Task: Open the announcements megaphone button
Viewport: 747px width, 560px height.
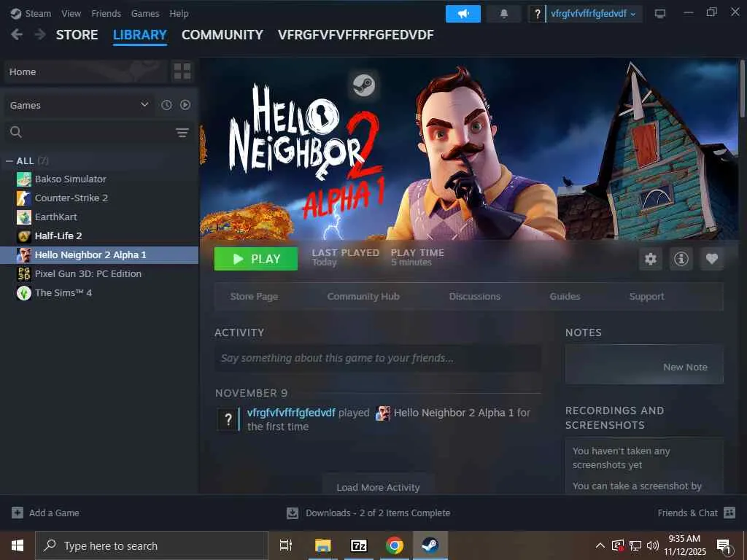Action: [462, 14]
